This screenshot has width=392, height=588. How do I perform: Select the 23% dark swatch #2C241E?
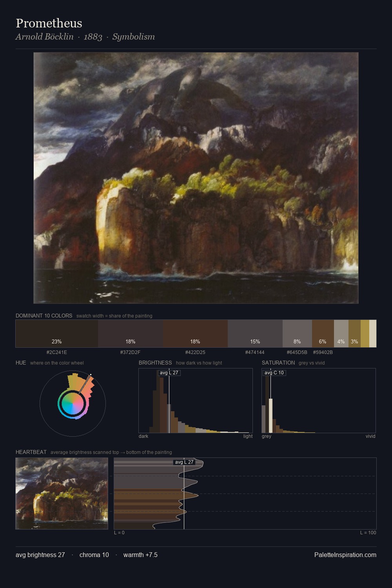pyautogui.click(x=57, y=334)
